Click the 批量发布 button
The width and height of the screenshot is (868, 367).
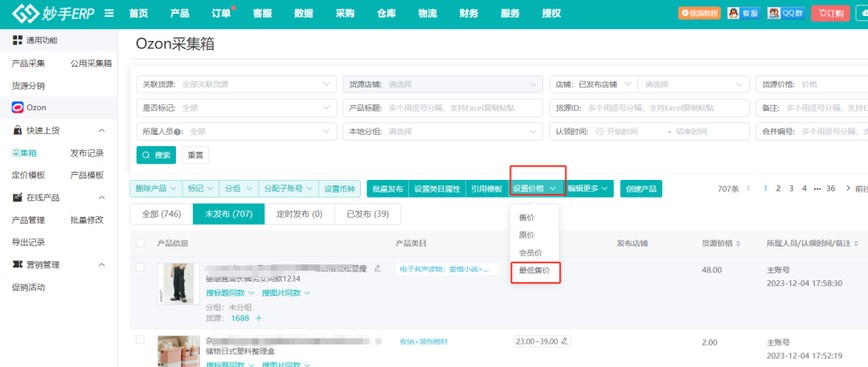tap(387, 189)
